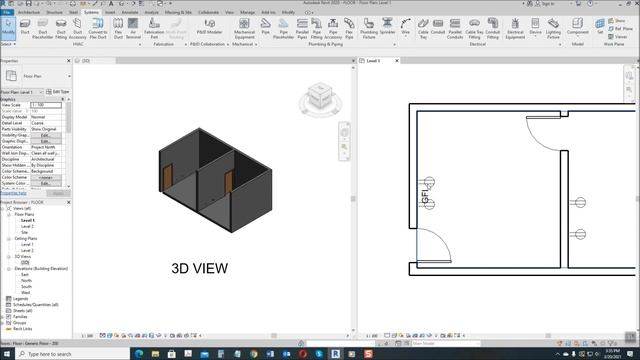Choose the Duct Placeholder tool
The width and height of the screenshot is (640, 360).
pos(42,28)
